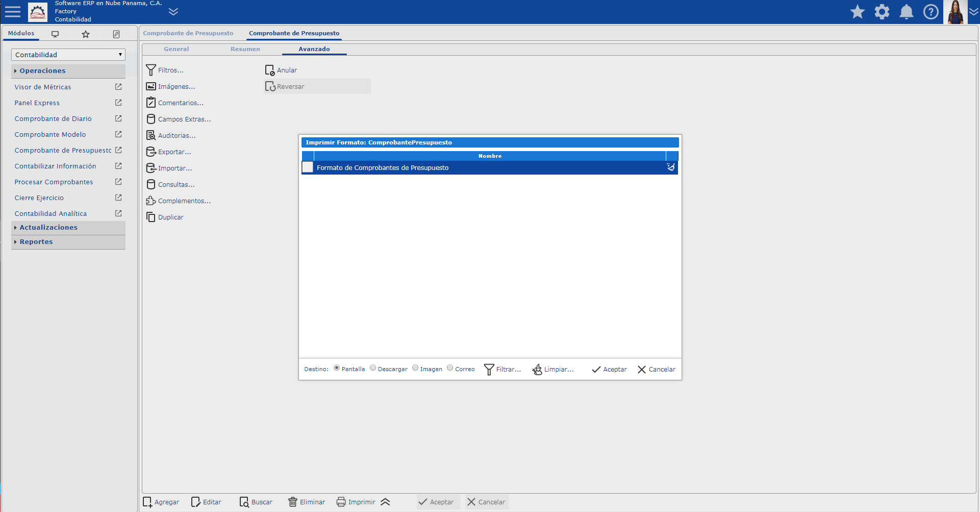The image size is (980, 512).
Task: Click the icon at end of format row
Action: tap(671, 167)
